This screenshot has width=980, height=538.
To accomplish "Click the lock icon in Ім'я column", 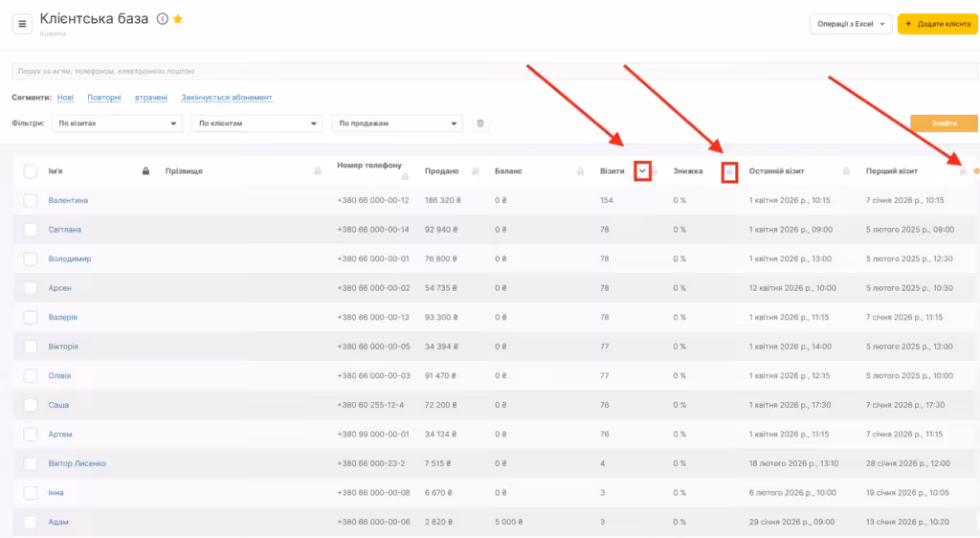I will (145, 171).
